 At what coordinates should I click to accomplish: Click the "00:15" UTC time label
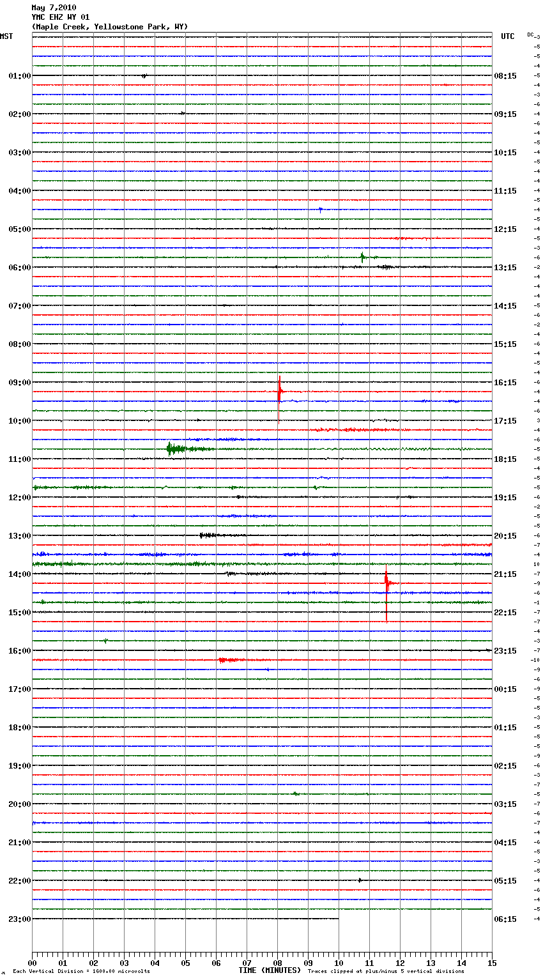click(505, 689)
